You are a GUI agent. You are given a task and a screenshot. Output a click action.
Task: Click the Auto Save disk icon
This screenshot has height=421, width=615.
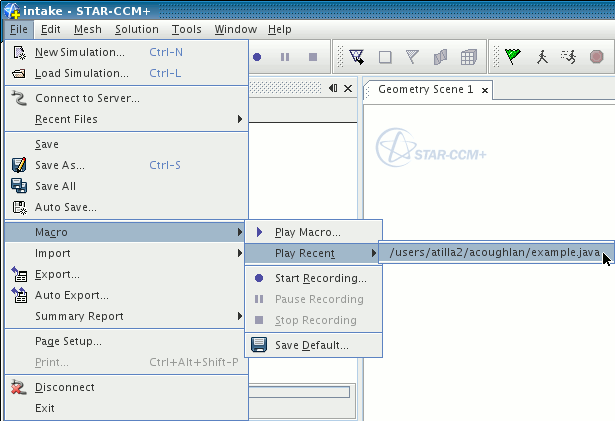coord(19,208)
